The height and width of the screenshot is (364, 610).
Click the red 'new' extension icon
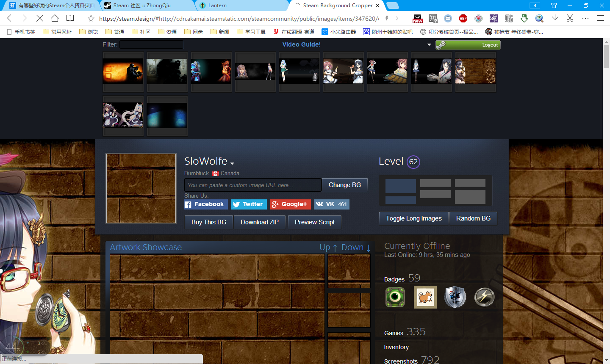(x=418, y=18)
